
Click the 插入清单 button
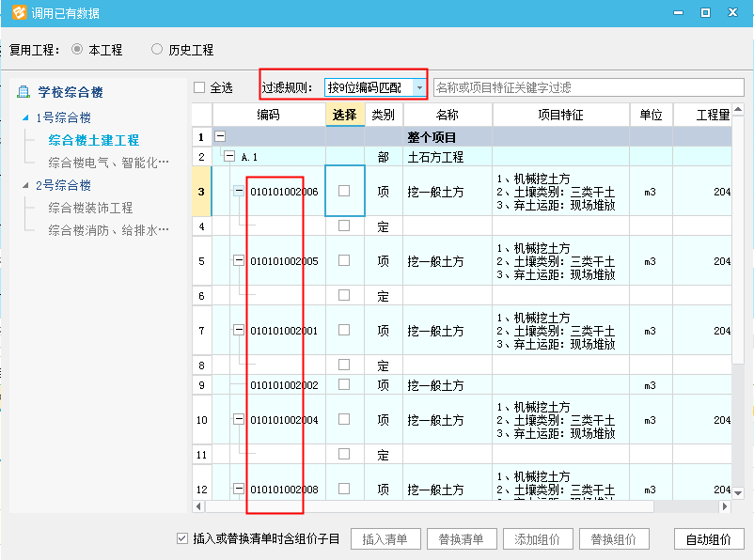click(385, 539)
